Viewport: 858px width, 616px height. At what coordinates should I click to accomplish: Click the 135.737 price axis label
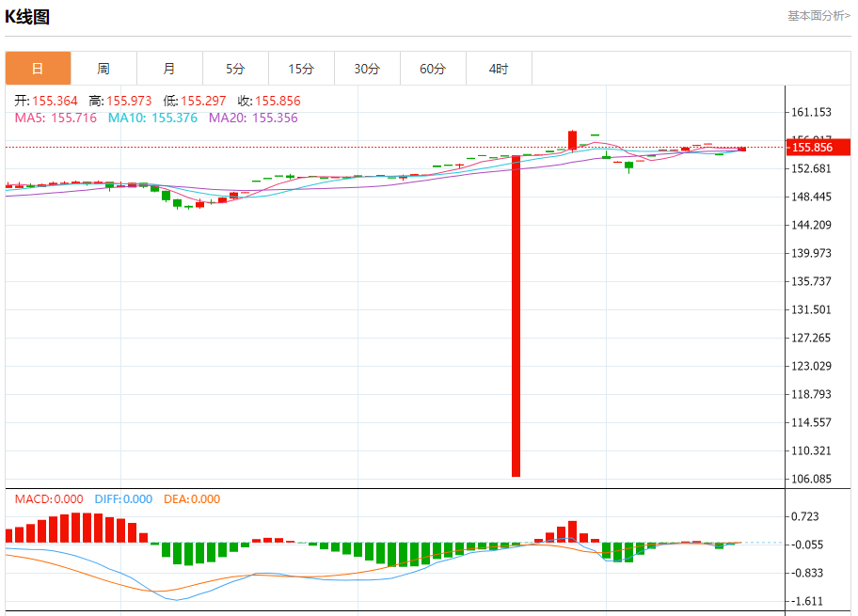812,281
